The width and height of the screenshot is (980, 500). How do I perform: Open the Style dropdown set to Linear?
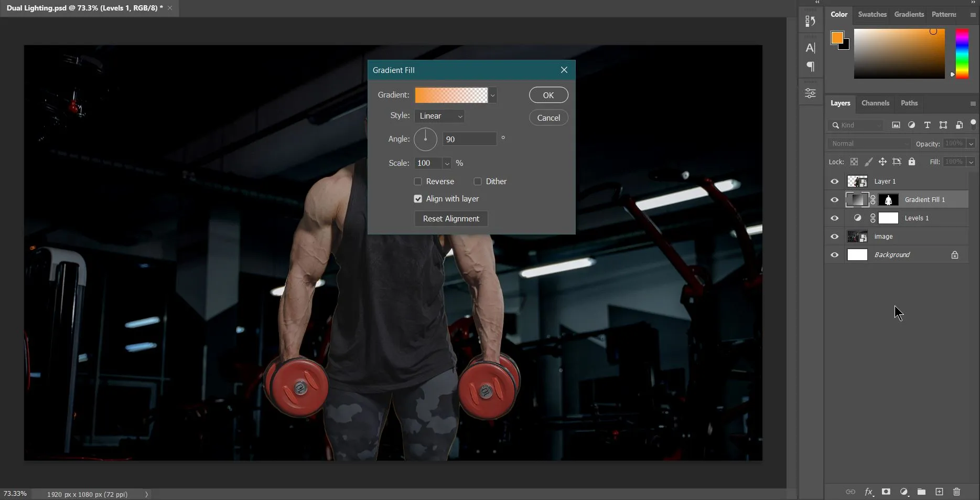(439, 116)
